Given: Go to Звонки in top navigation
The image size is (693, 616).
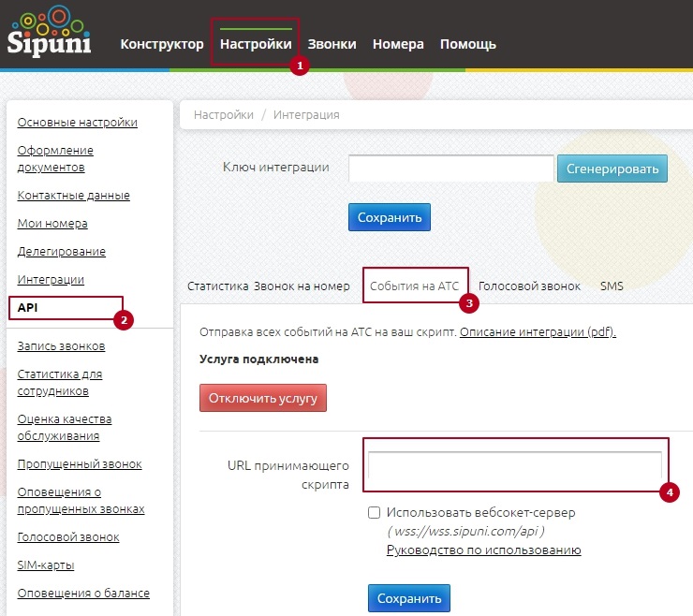Looking at the screenshot, I should point(332,44).
